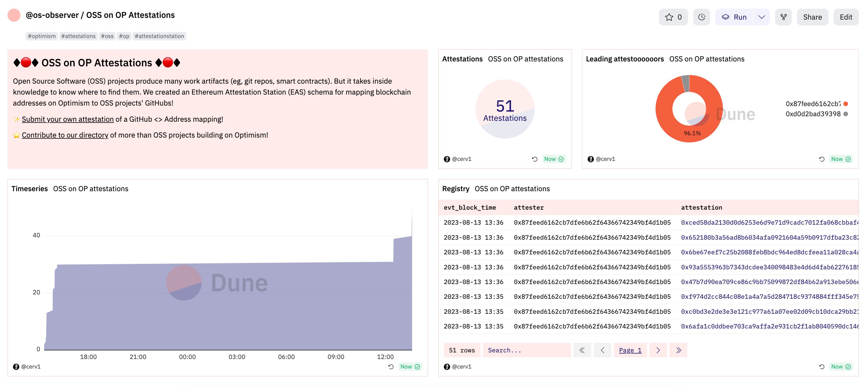This screenshot has width=868, height=387.
Task: Click Now status on Registry widget
Action: [x=841, y=367]
